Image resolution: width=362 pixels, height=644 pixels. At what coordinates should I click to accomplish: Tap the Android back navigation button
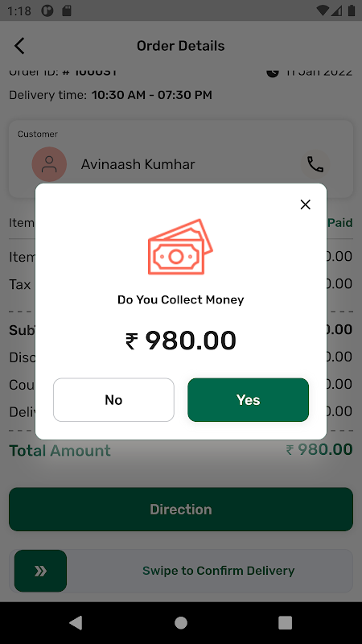(76, 622)
